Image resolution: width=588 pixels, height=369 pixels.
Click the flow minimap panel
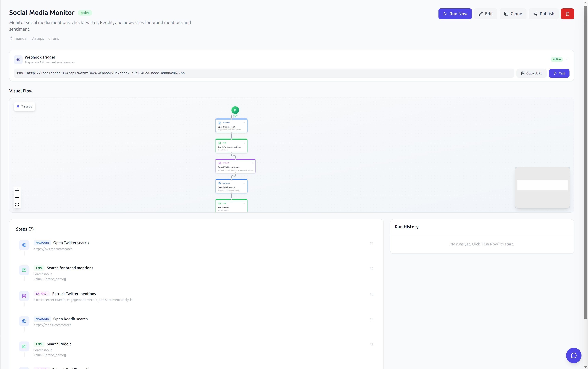click(x=542, y=188)
